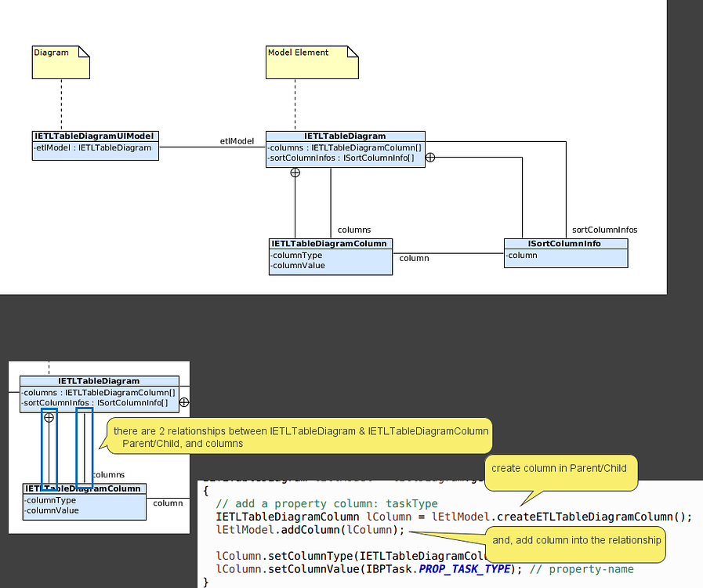Click the sortColumnInfos relationship label
Image resolution: width=703 pixels, height=588 pixels.
[604, 230]
